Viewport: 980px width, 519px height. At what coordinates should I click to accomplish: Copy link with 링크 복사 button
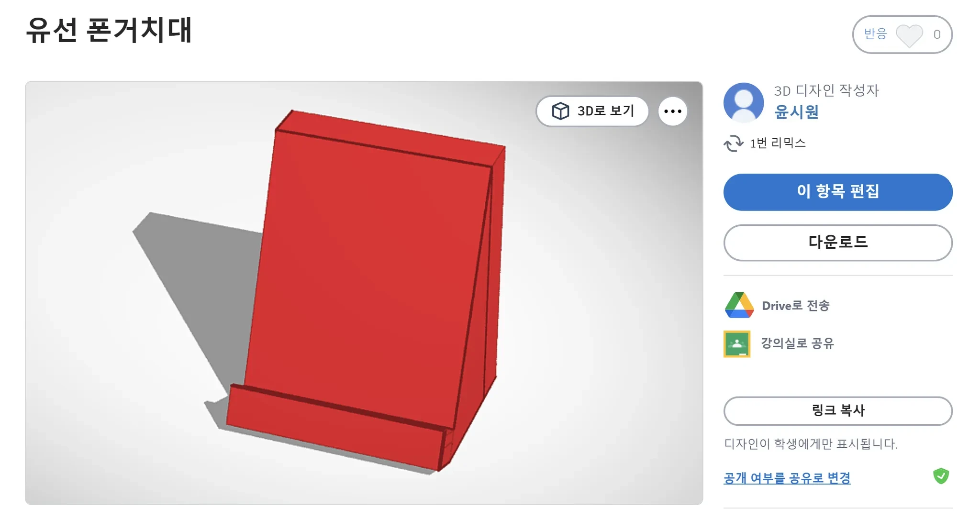point(838,410)
